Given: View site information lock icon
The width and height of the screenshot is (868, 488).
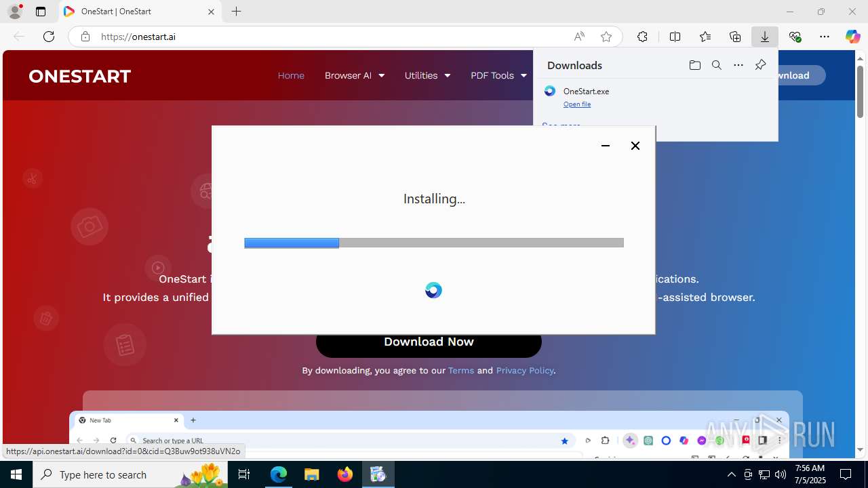Looking at the screenshot, I should (x=85, y=37).
